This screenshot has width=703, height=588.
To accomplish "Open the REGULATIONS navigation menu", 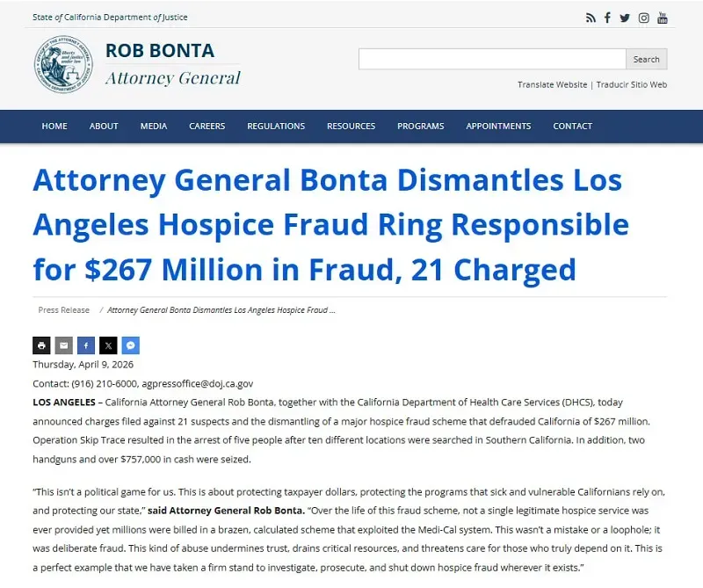I will [x=276, y=127].
